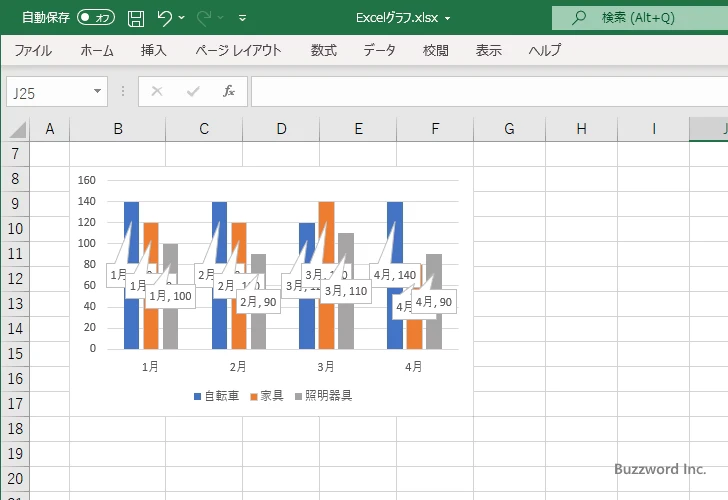Click the Name Box showing J25
Screen dimensions: 728x500
50,92
